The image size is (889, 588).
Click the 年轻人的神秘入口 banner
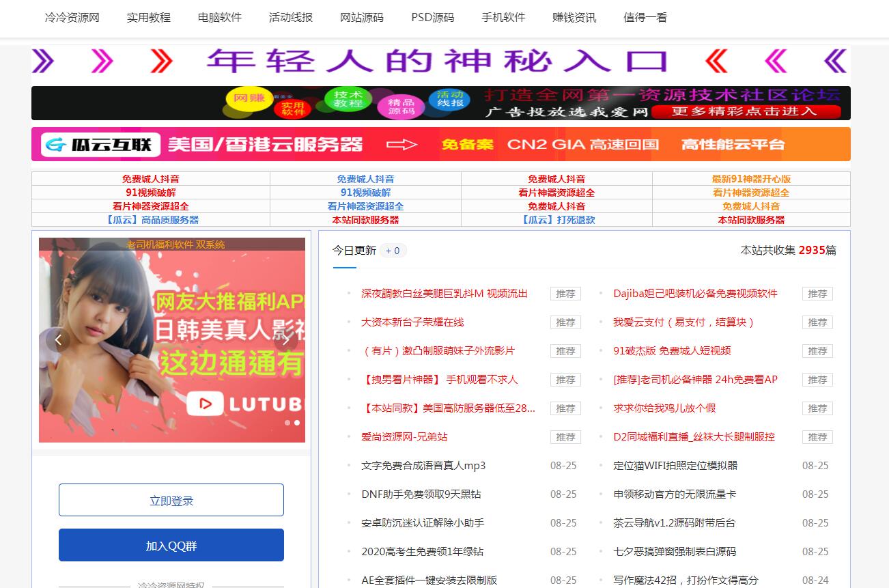[x=440, y=61]
